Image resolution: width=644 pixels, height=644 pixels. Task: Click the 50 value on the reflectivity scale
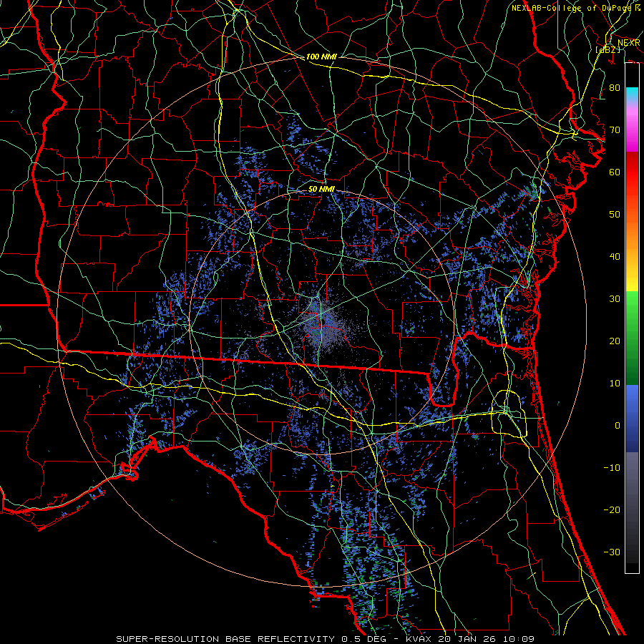615,215
